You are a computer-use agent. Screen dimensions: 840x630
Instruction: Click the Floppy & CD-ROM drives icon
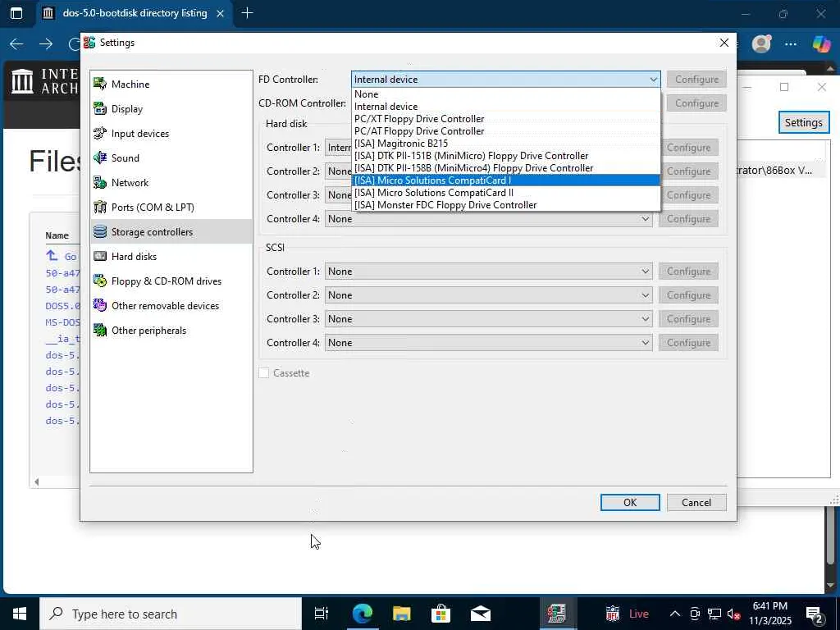pos(100,281)
